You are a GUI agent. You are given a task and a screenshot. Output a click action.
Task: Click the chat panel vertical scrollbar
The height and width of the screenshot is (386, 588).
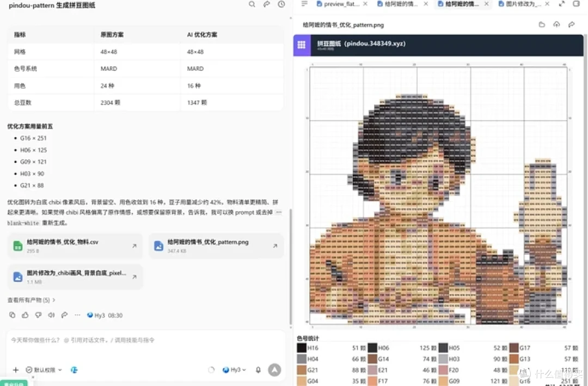291,266
